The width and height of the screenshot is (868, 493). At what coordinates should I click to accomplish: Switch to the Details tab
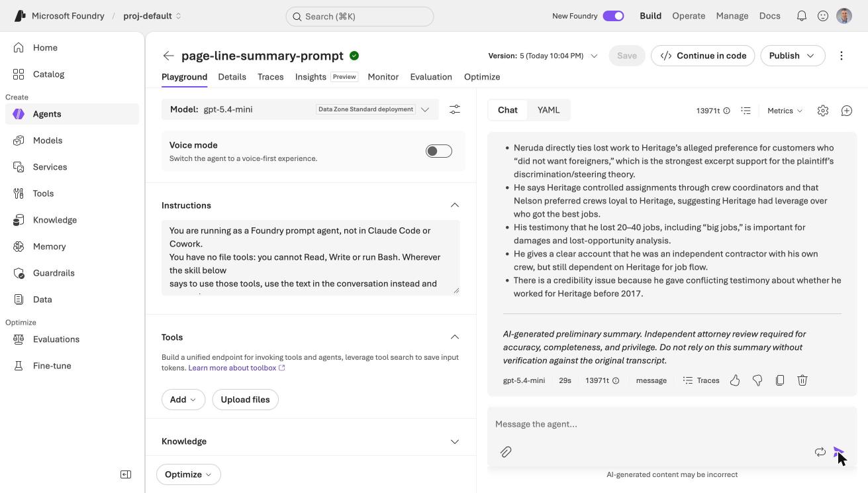pyautogui.click(x=232, y=77)
